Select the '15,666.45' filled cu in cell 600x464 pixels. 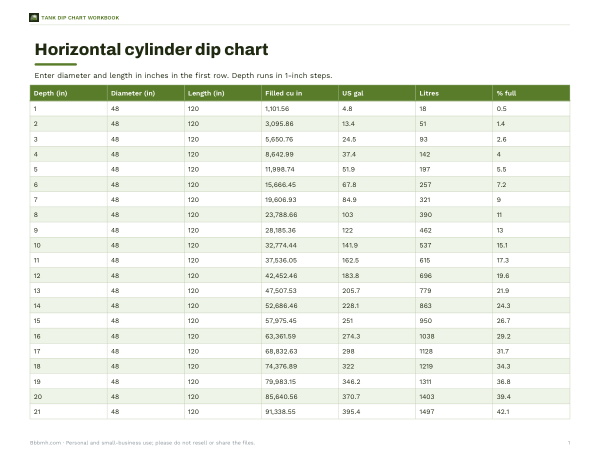[x=300, y=184]
